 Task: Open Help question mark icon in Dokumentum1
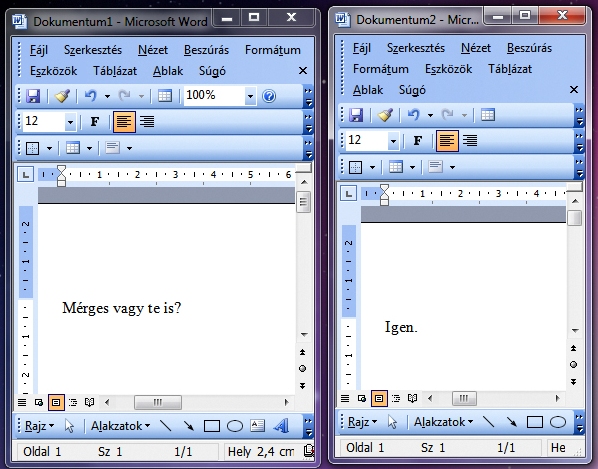(x=269, y=96)
